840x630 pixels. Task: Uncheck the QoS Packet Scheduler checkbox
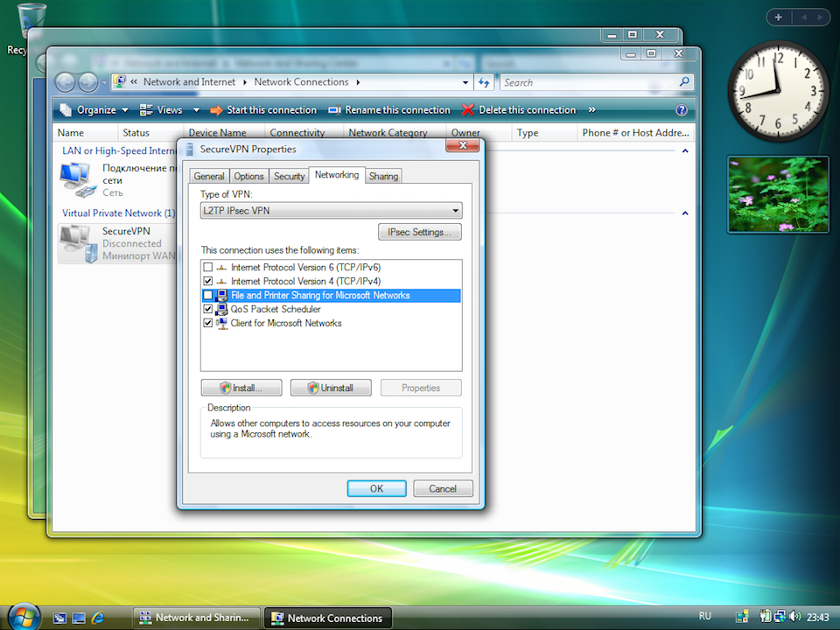(x=208, y=309)
